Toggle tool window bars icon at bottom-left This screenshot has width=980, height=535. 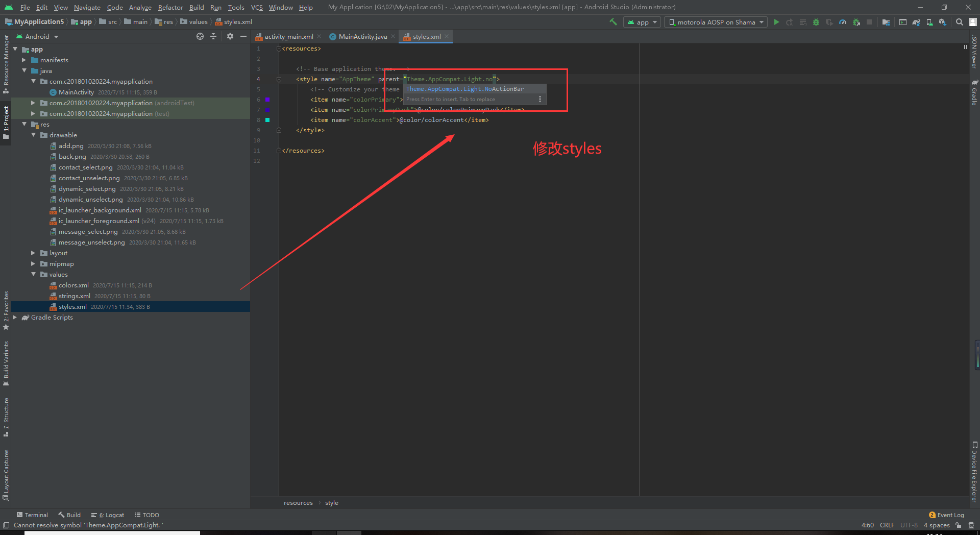click(x=6, y=525)
